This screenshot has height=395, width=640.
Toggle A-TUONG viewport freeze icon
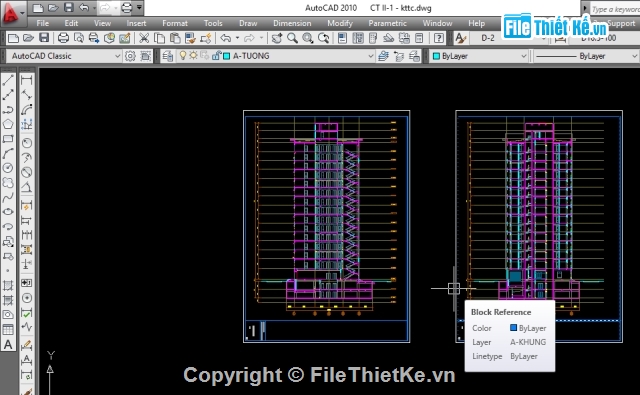(x=204, y=55)
